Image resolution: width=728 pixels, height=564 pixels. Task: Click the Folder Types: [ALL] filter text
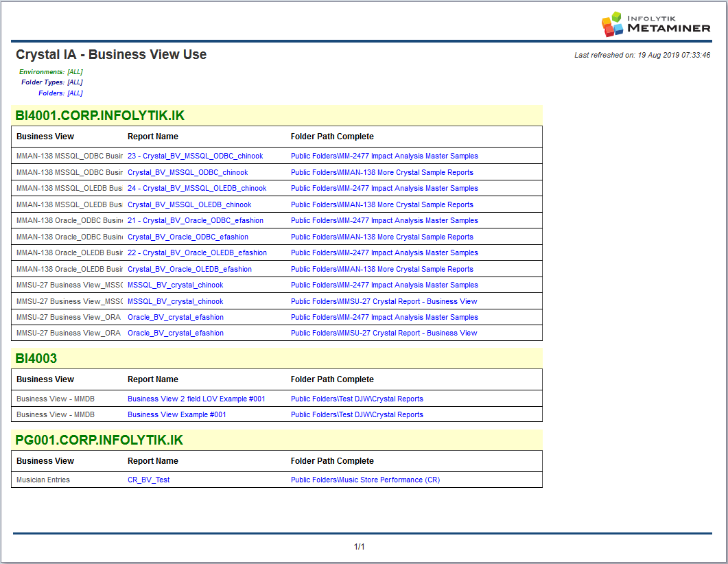52,82
